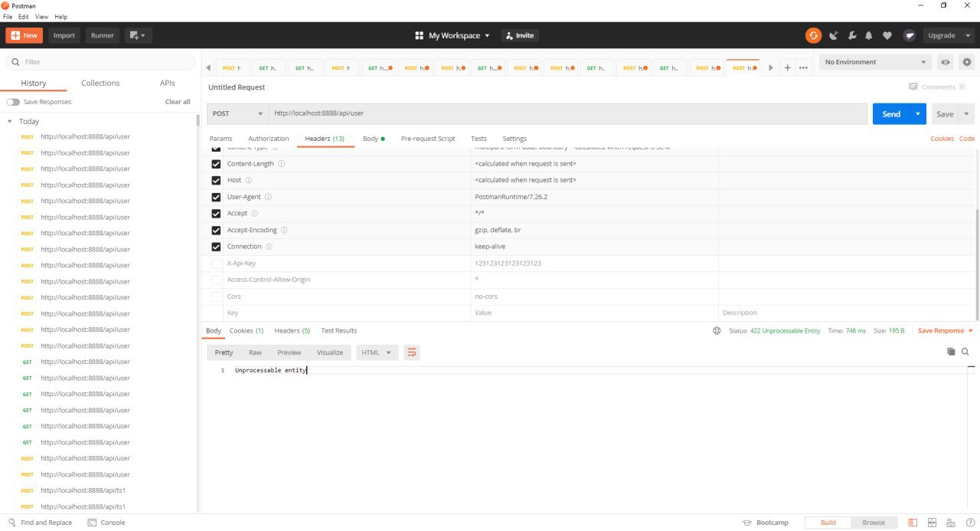This screenshot has width=980, height=531.
Task: Toggle the sidebar layout icon
Action: [913, 523]
